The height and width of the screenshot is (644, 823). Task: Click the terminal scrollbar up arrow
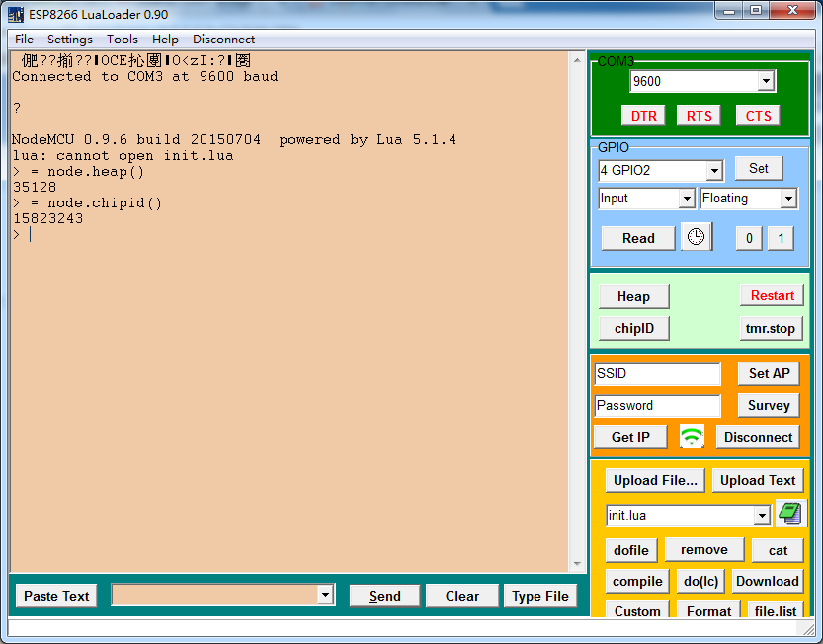576,59
